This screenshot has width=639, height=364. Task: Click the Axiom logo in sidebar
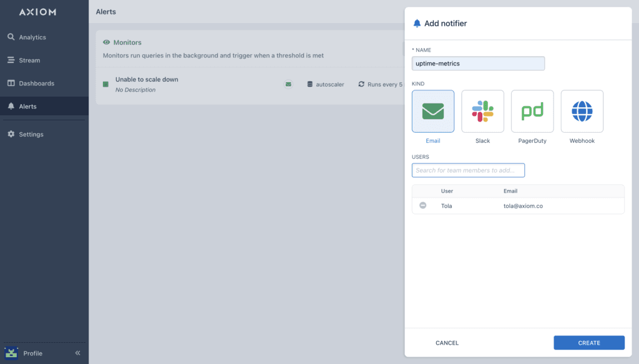(x=37, y=12)
